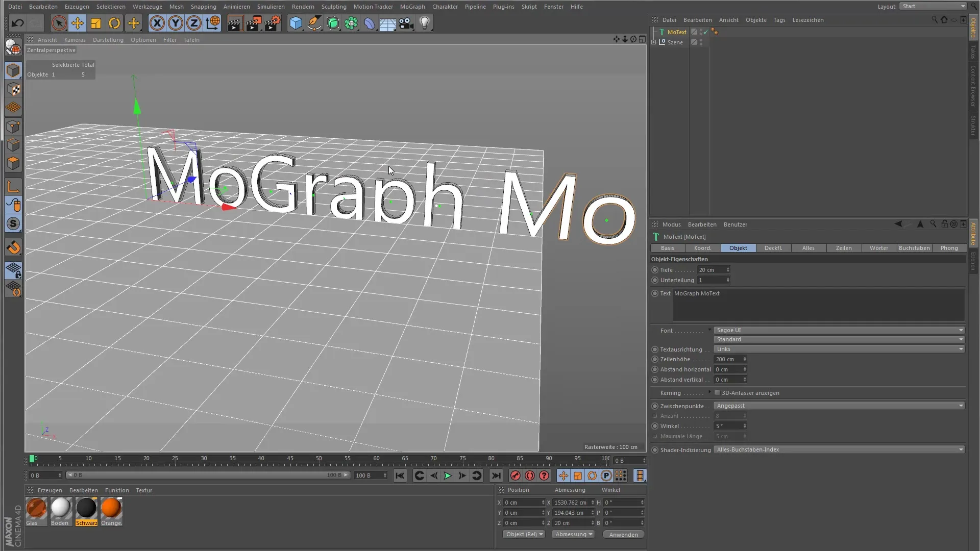This screenshot has height=551, width=980.
Task: Open the Zwischenpunkte dropdown
Action: 839,406
